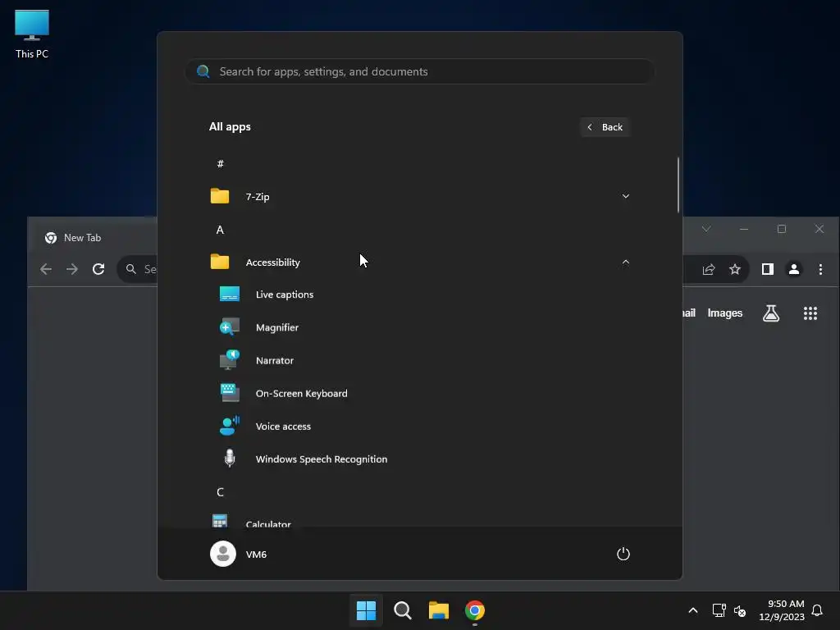The width and height of the screenshot is (840, 630).
Task: Click All apps list scrollbar
Action: coord(678,185)
